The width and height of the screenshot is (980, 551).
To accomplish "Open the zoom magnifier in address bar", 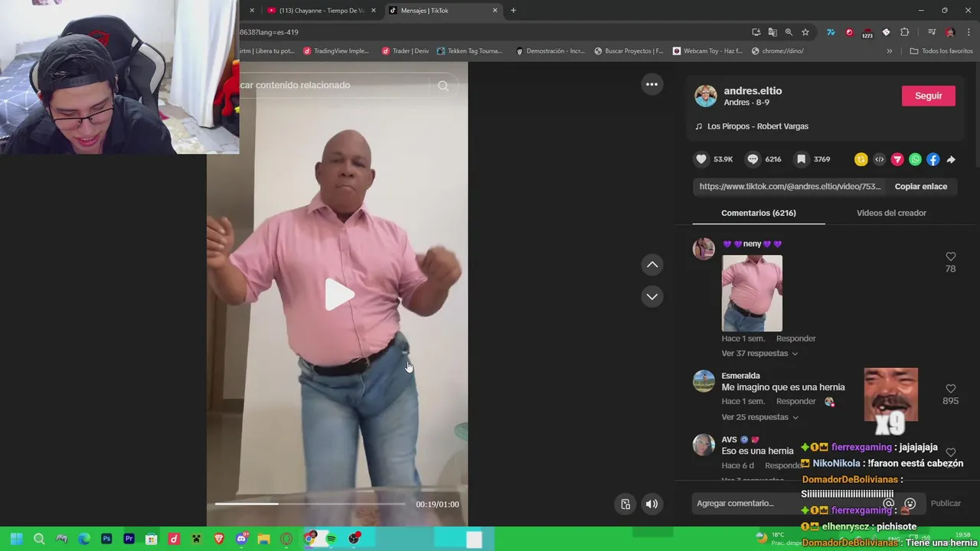I will [789, 32].
